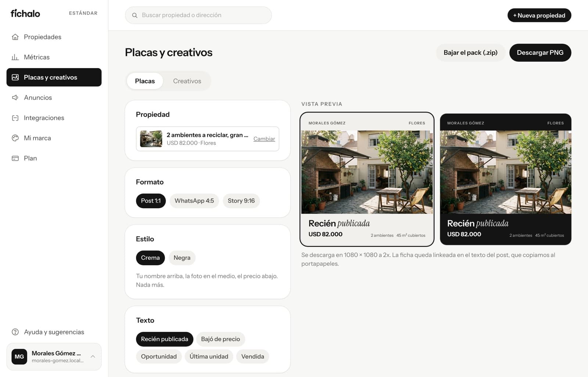Select Crema style
Image resolution: width=588 pixels, height=377 pixels.
point(150,258)
